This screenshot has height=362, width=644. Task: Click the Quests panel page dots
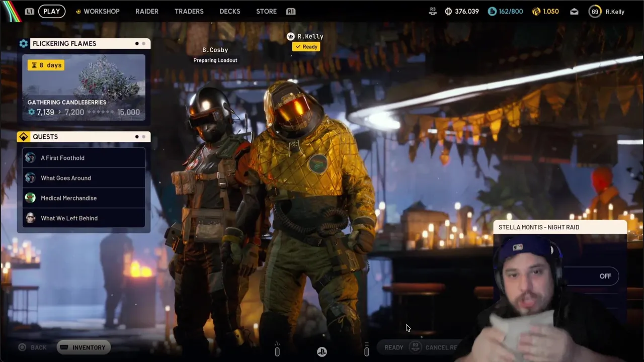pos(140,137)
